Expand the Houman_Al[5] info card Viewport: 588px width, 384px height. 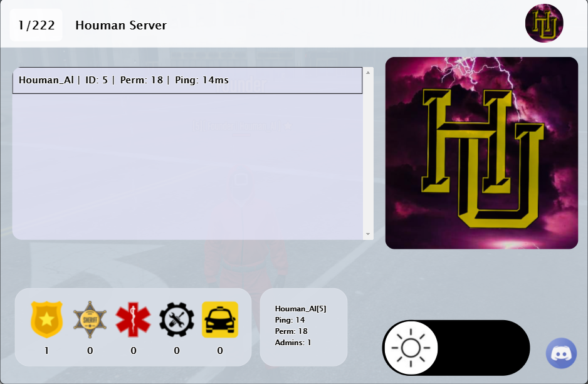[x=303, y=326]
